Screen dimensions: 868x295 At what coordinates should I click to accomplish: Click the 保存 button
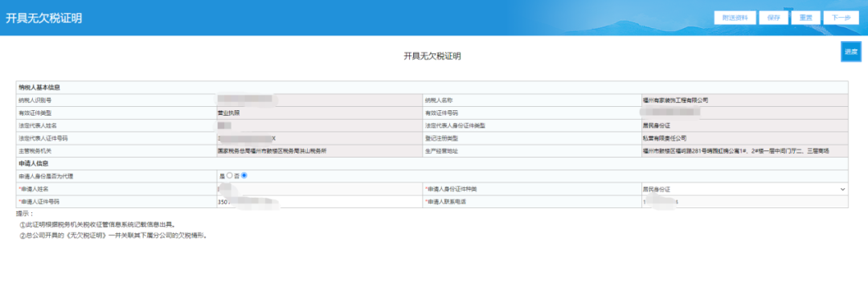(773, 17)
